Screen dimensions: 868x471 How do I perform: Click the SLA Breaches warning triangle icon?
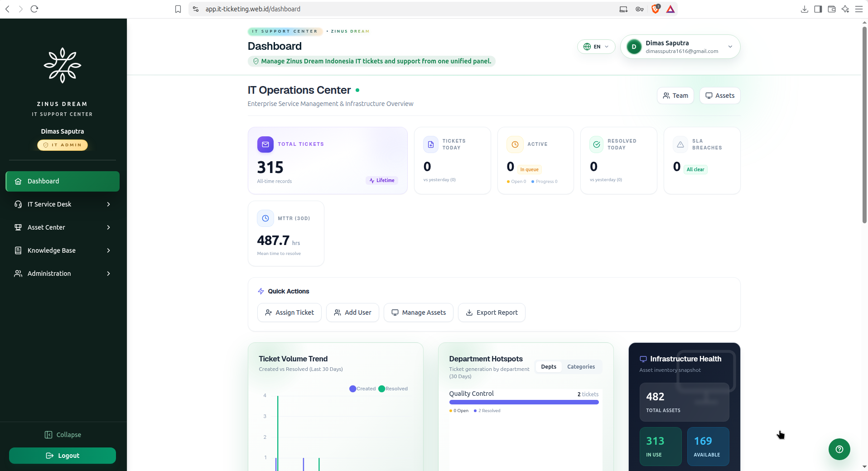click(680, 144)
